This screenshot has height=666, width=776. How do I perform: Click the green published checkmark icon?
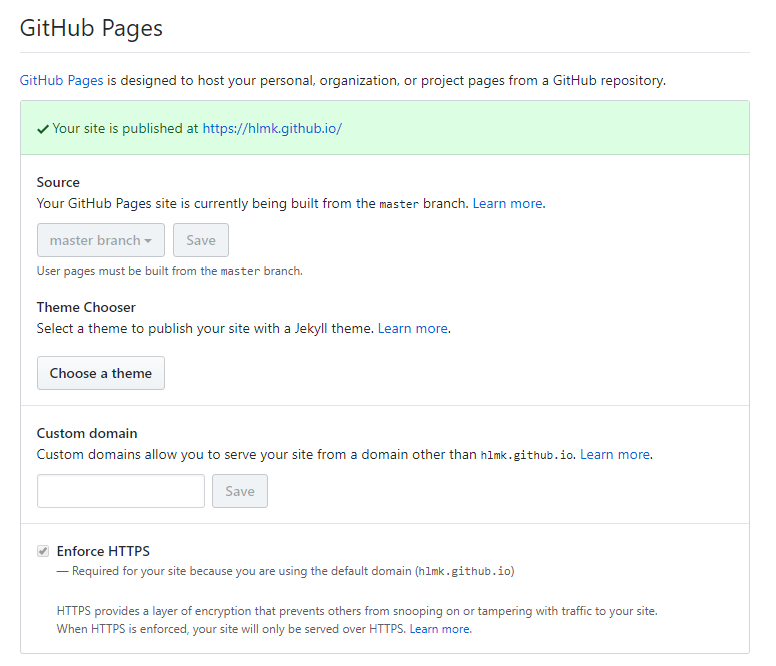(x=43, y=129)
